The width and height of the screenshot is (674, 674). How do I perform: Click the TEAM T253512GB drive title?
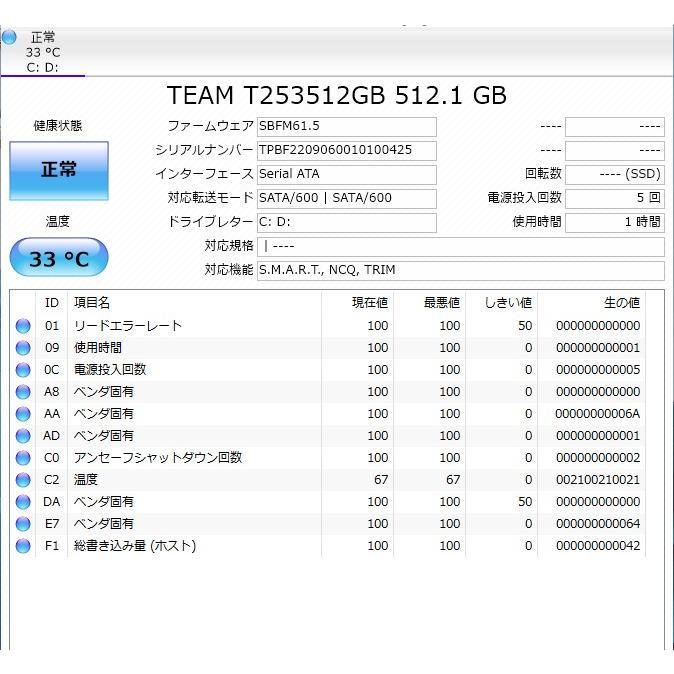coord(337,96)
